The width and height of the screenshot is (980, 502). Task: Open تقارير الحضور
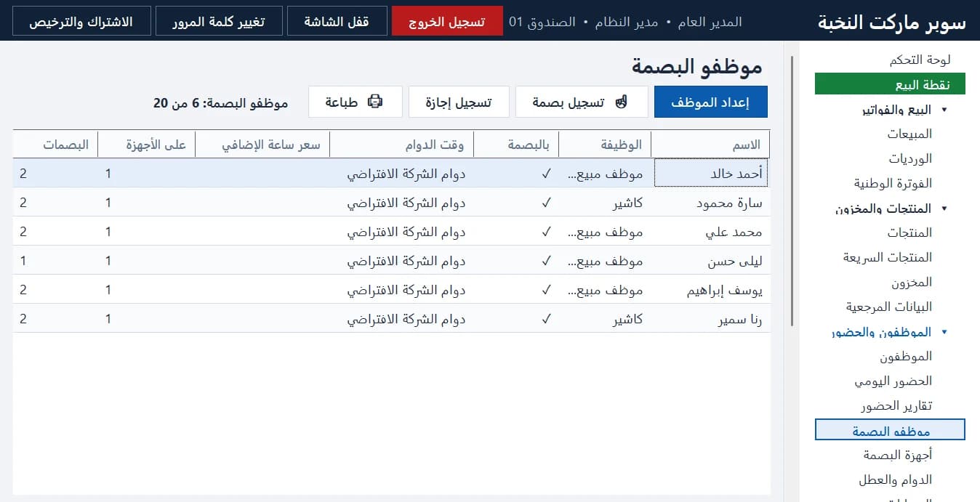coord(896,405)
